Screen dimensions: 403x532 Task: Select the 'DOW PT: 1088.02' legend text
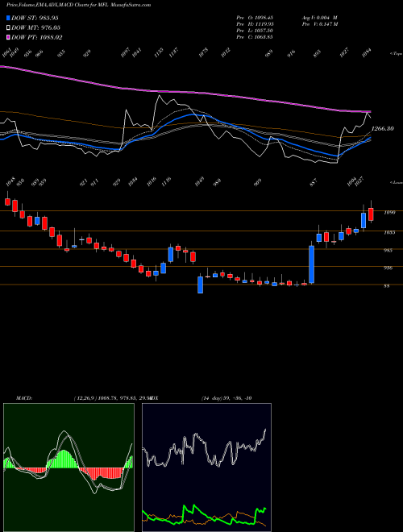tap(36, 37)
